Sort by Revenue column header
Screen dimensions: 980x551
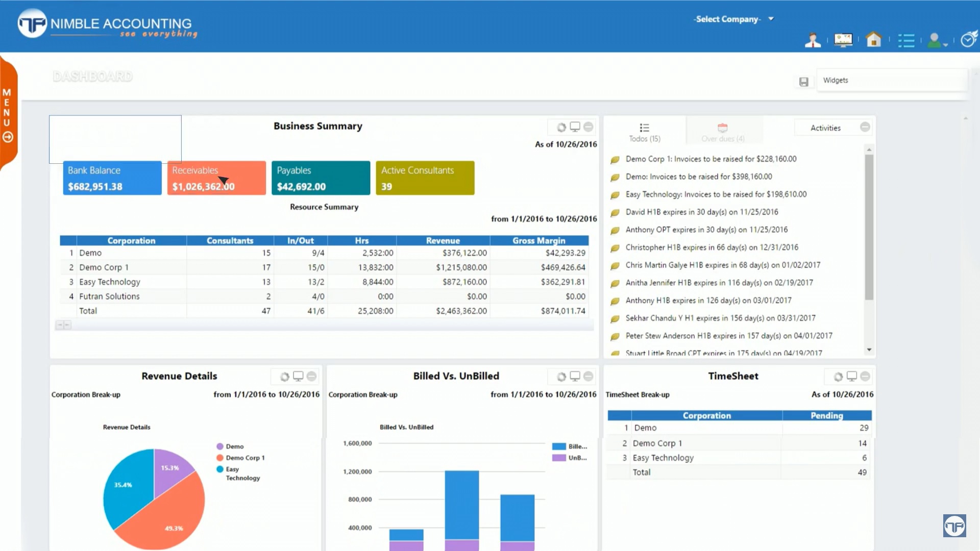(x=443, y=241)
